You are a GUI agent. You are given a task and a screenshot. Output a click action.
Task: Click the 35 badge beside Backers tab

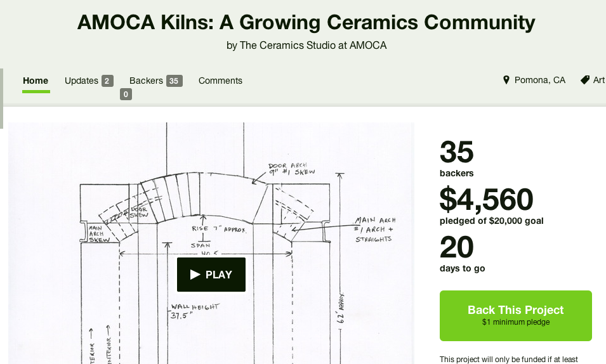pyautogui.click(x=175, y=81)
